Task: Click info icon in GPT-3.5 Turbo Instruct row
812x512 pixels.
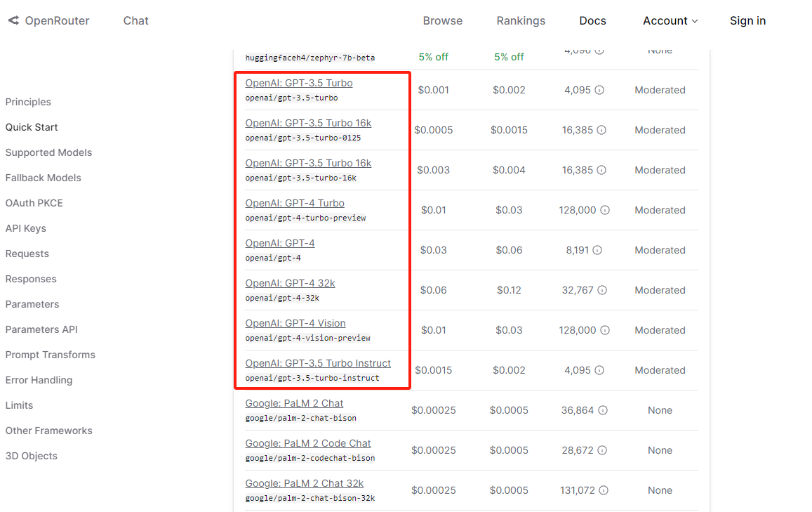Action: [599, 370]
